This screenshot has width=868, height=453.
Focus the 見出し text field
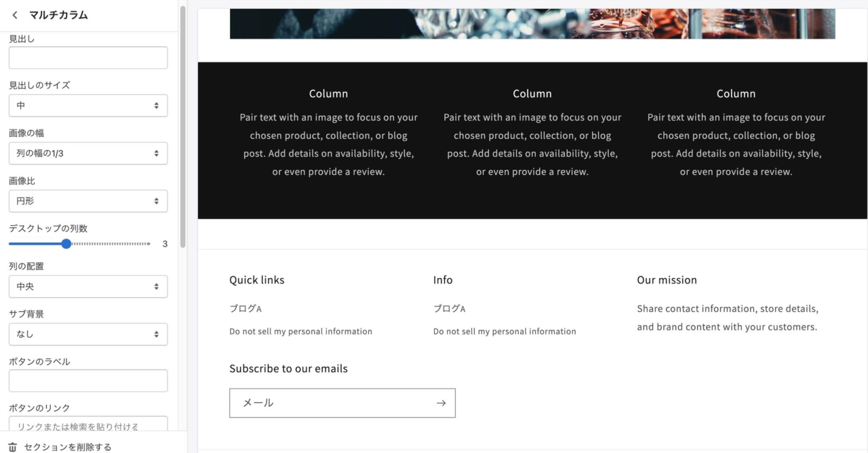pos(88,58)
